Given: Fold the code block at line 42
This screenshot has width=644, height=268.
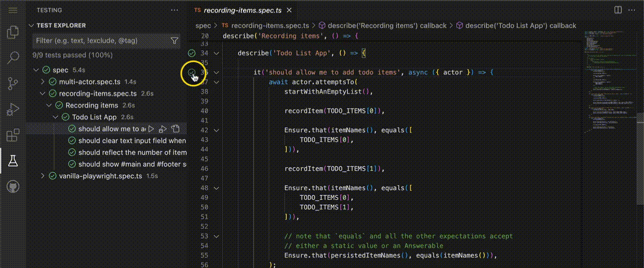Looking at the screenshot, I should (216, 130).
